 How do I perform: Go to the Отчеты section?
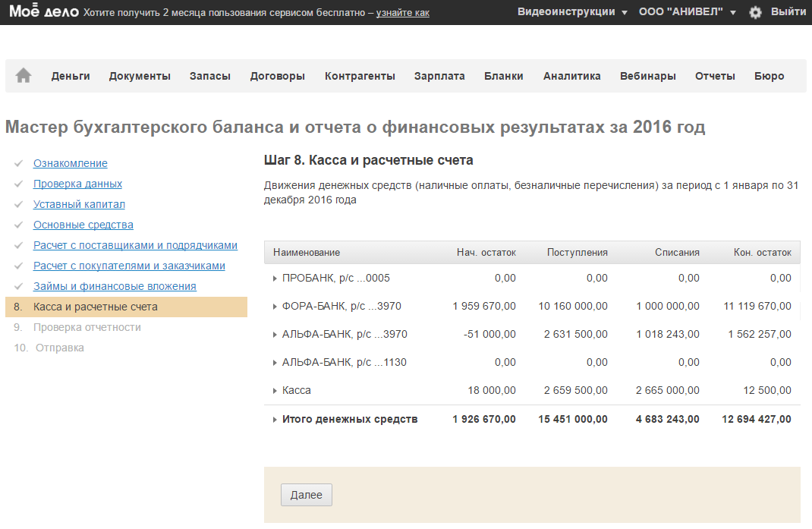pos(715,76)
